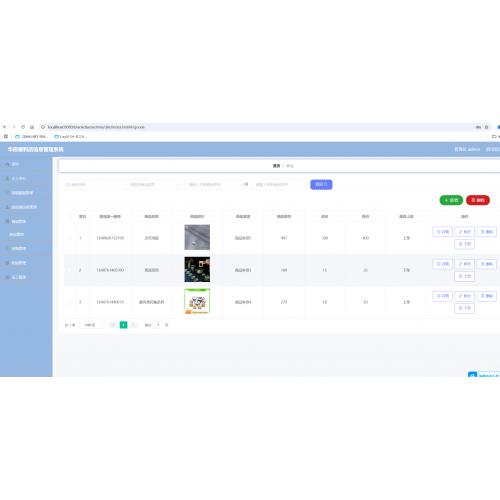Toggle the select-all checkbox in table header
This screenshot has width=500, height=500.
[x=70, y=217]
